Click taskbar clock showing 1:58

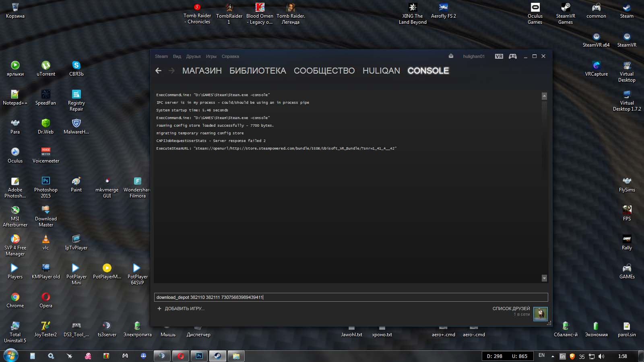(x=623, y=356)
